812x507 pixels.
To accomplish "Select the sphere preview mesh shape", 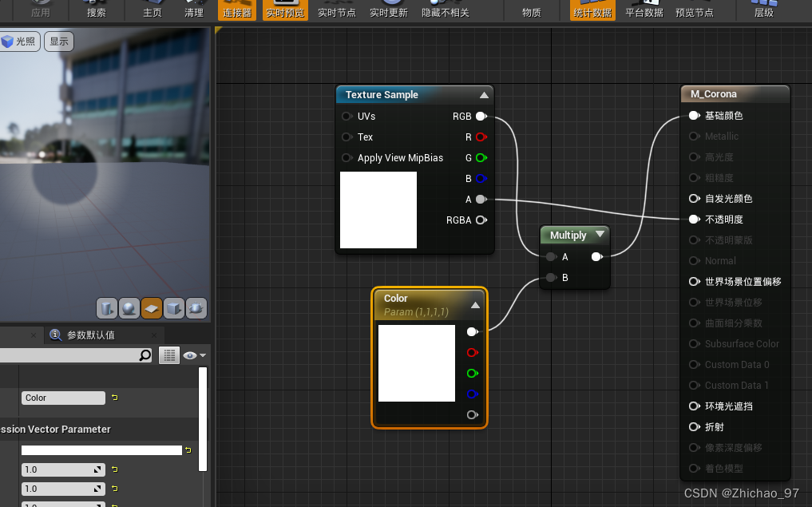I will (128, 308).
